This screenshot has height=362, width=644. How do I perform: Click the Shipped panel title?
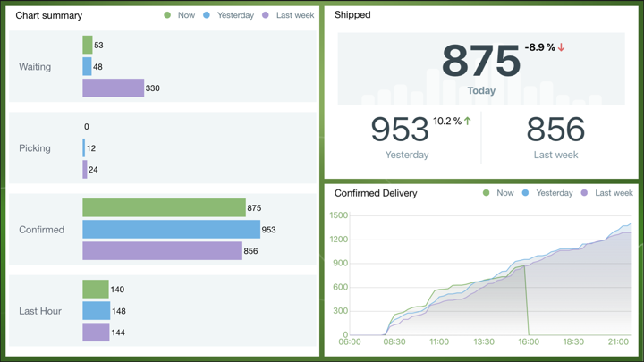(x=352, y=15)
